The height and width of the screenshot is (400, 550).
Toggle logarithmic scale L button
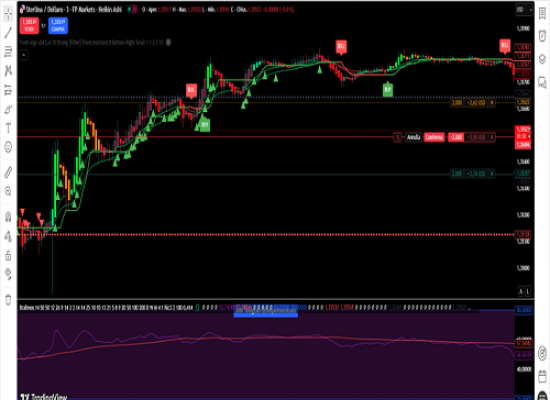click(528, 291)
